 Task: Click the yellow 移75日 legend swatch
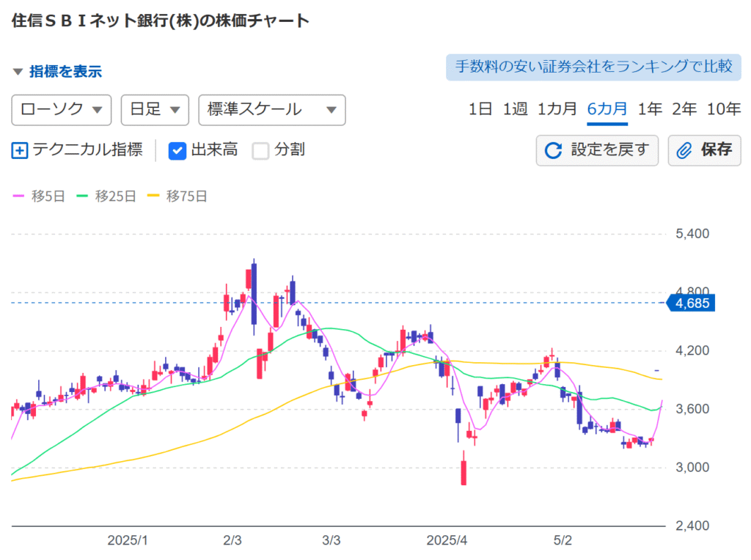point(153,196)
